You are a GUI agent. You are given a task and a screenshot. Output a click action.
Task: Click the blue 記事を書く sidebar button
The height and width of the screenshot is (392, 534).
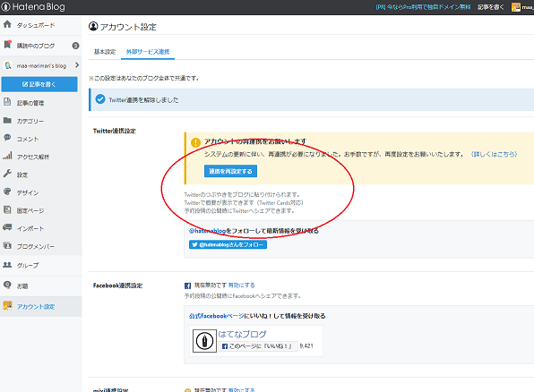click(39, 84)
